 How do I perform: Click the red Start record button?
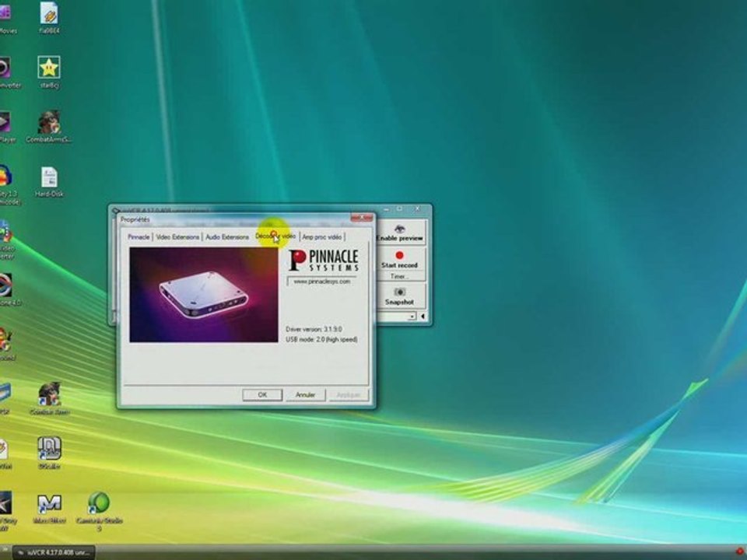[x=399, y=260]
